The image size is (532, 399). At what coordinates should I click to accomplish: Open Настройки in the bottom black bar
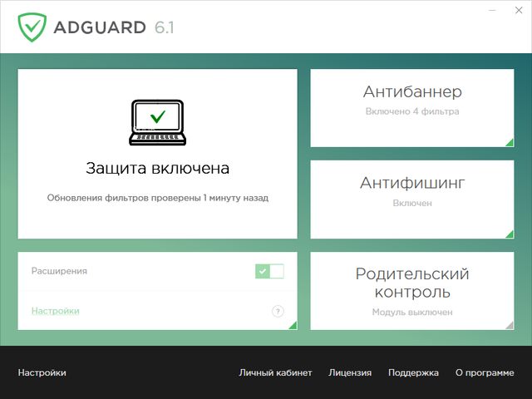pyautogui.click(x=42, y=373)
